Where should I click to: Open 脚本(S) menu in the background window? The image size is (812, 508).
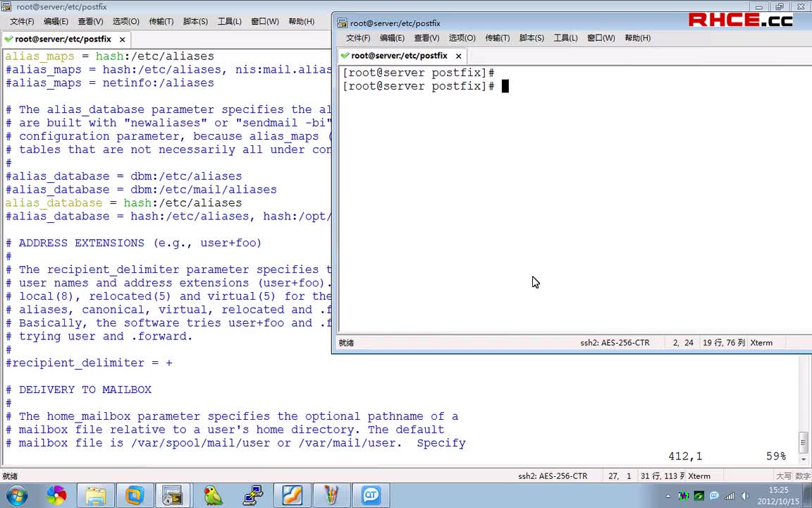[x=195, y=21]
